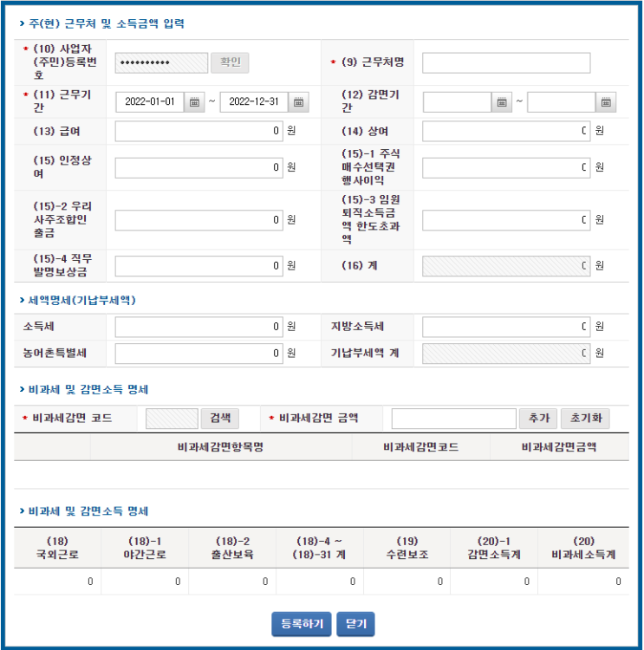Focus the 지방소득세 amount field

pos(506,327)
